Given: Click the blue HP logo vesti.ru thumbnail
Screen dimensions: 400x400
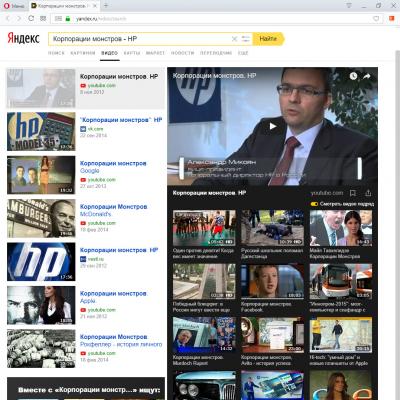Looking at the screenshot, I should pos(41,262).
